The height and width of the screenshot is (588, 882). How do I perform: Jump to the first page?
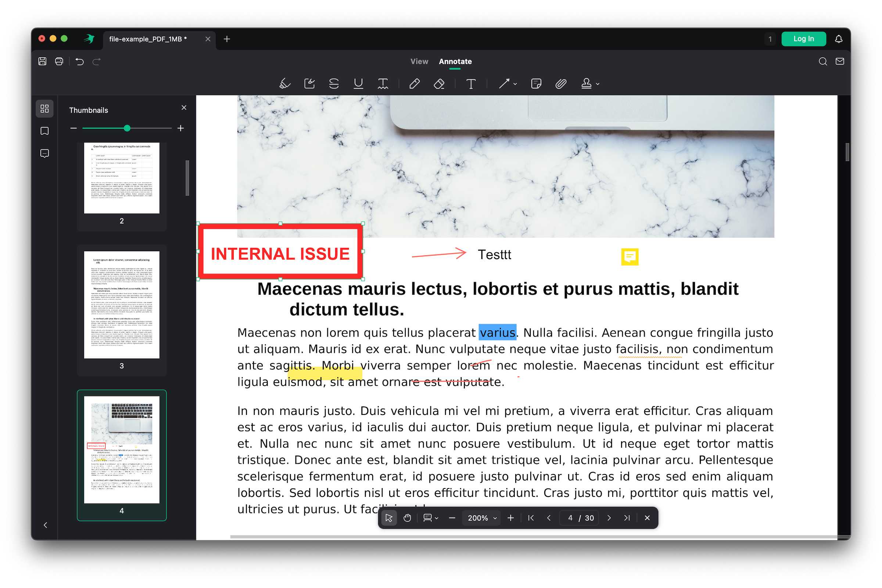point(531,518)
